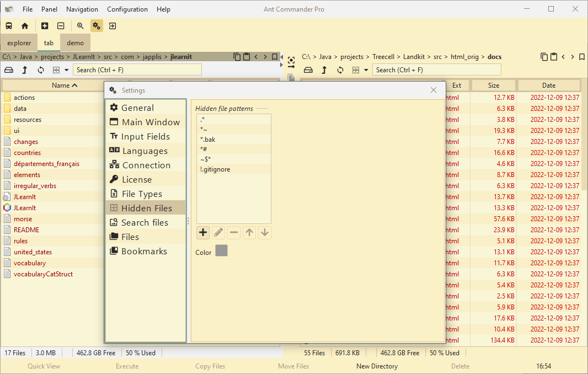Refresh the right panel file list
588x374 pixels.
[x=340, y=70]
